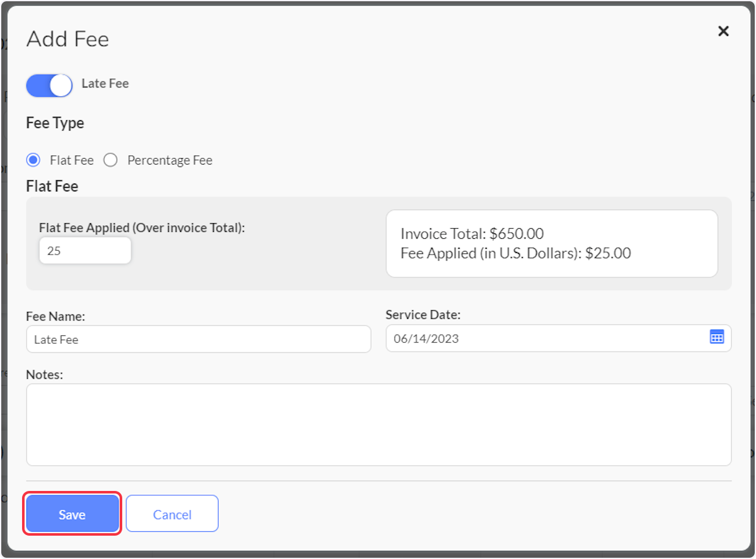Click inside the Notes text area
The image size is (756, 559).
pos(379,425)
